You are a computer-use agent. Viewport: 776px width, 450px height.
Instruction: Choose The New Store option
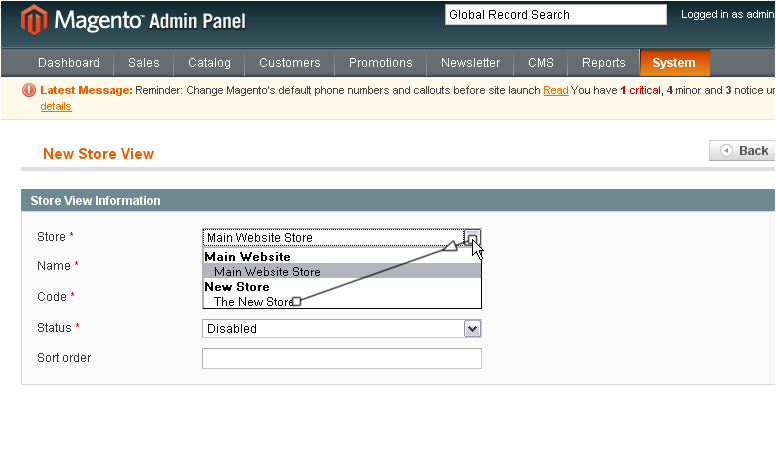click(x=342, y=301)
